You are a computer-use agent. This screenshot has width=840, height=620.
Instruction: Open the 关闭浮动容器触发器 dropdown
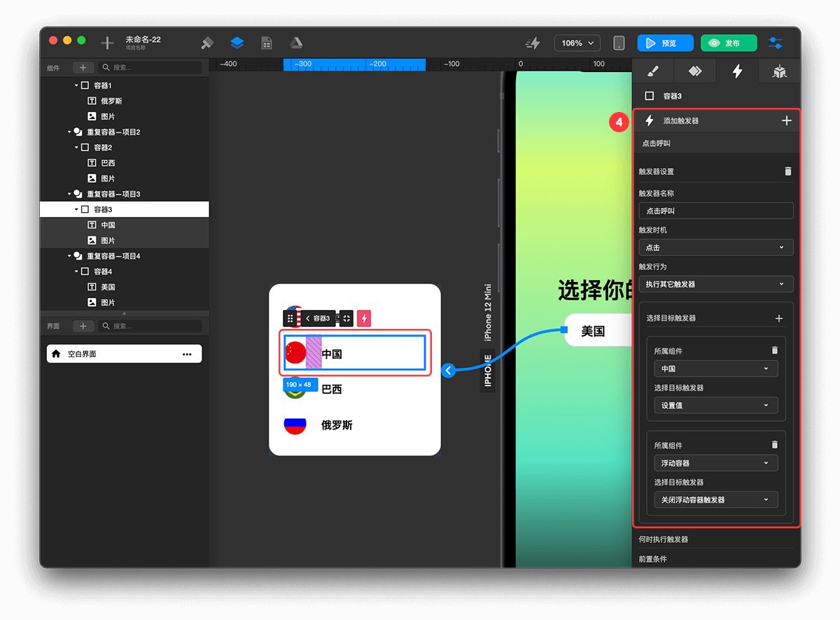tap(715, 500)
